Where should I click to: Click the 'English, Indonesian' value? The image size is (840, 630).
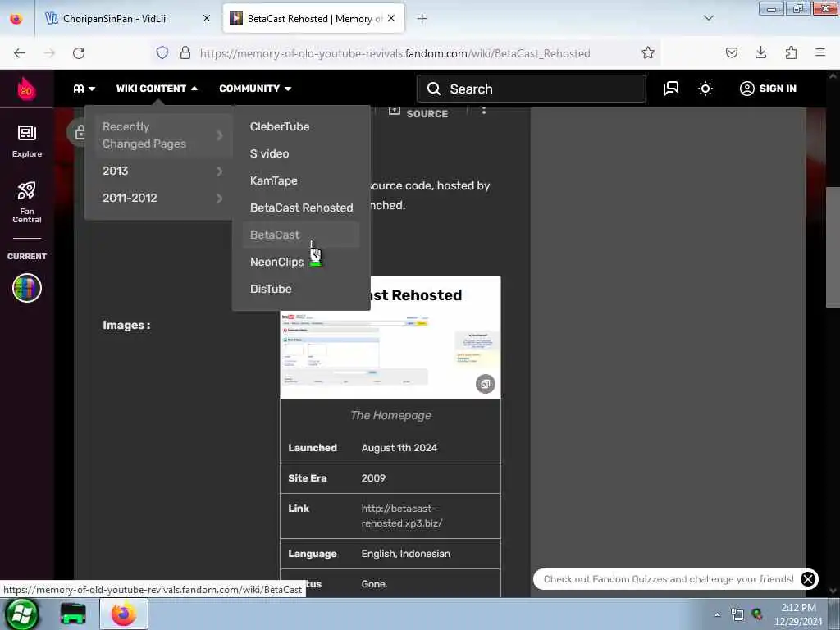406,554
